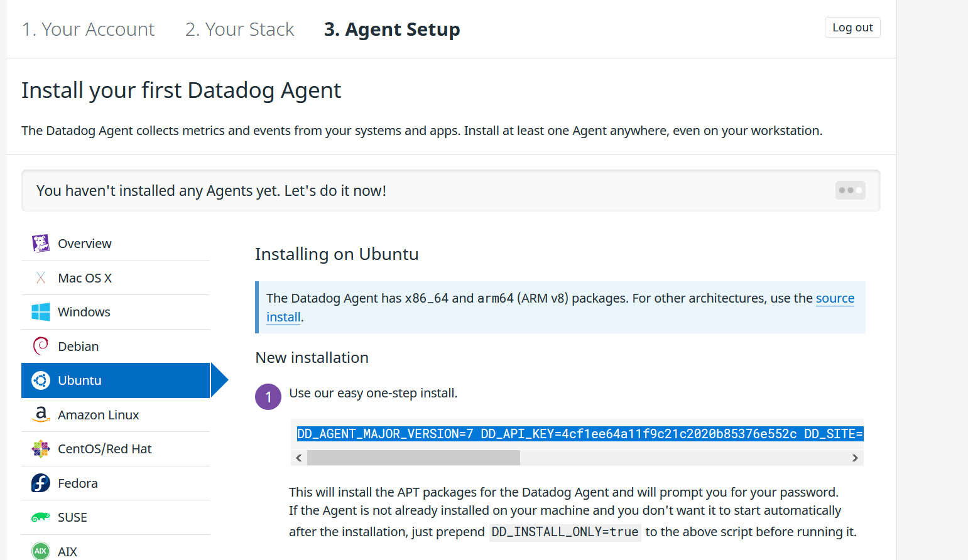Select the 3. Agent Setup step
The width and height of the screenshot is (968, 560).
click(x=392, y=30)
